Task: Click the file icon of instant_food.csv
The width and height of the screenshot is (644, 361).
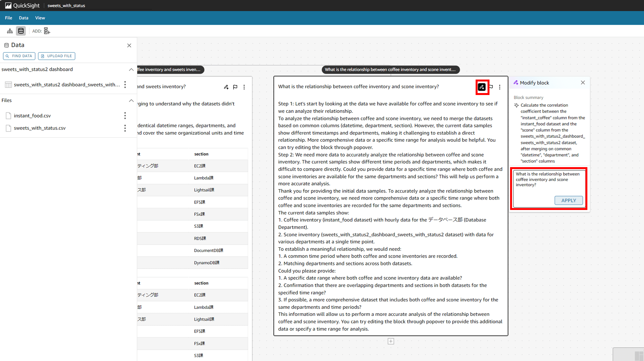Action: [8, 116]
